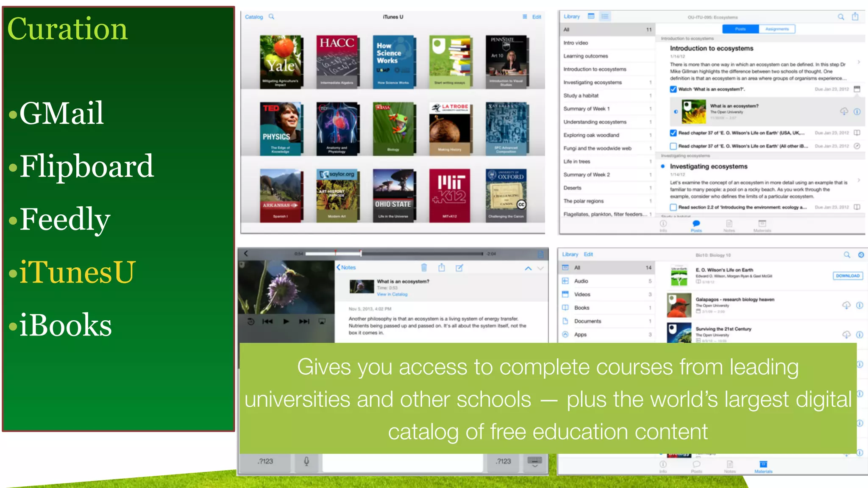Click Edit in iTunes U library toolbar

coord(537,17)
